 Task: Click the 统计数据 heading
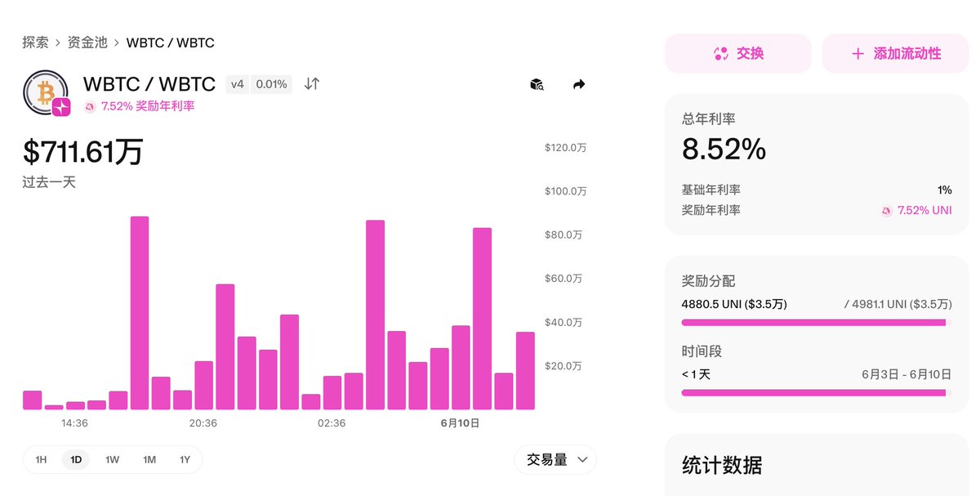coord(722,466)
